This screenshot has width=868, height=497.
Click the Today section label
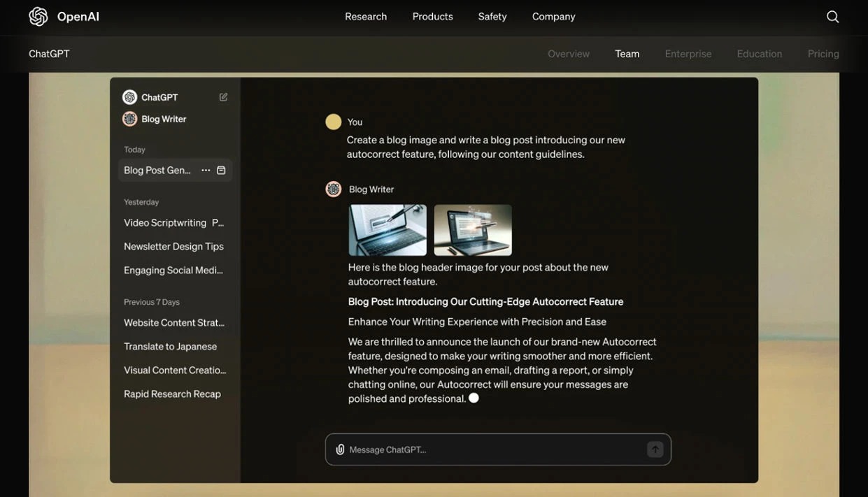pos(134,150)
